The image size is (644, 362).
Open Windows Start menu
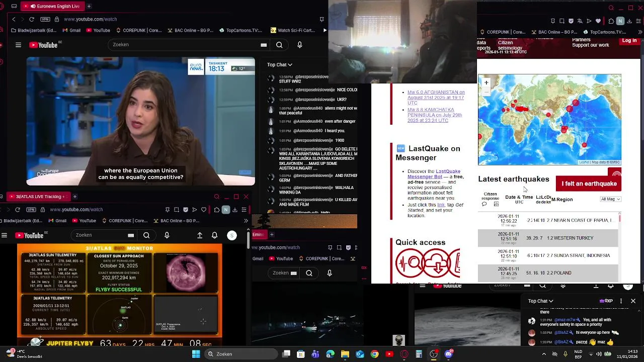196,354
